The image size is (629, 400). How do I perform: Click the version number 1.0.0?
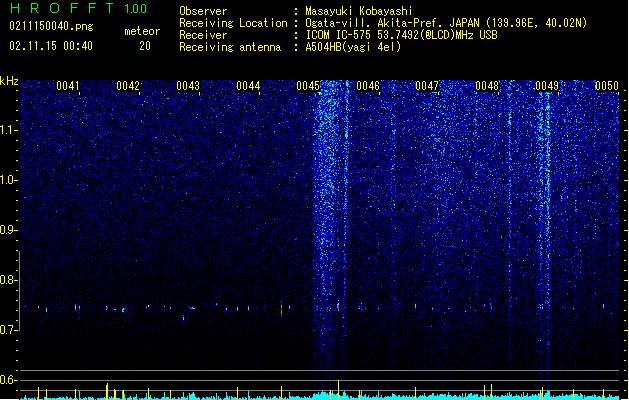tap(135, 8)
